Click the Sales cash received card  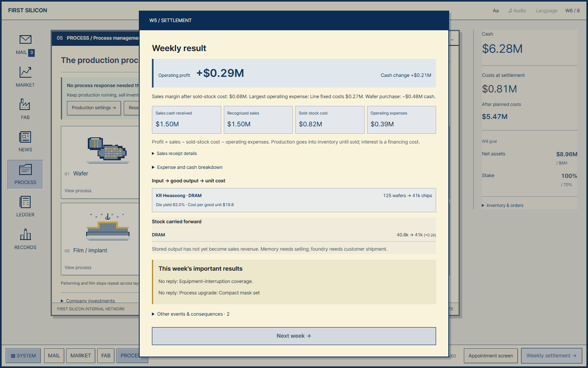pyautogui.click(x=187, y=120)
